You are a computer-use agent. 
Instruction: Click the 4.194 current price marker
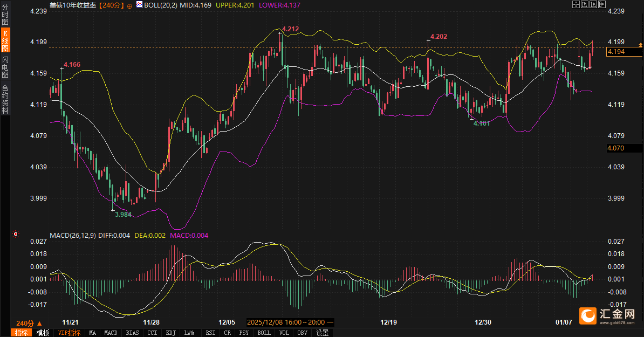616,52
